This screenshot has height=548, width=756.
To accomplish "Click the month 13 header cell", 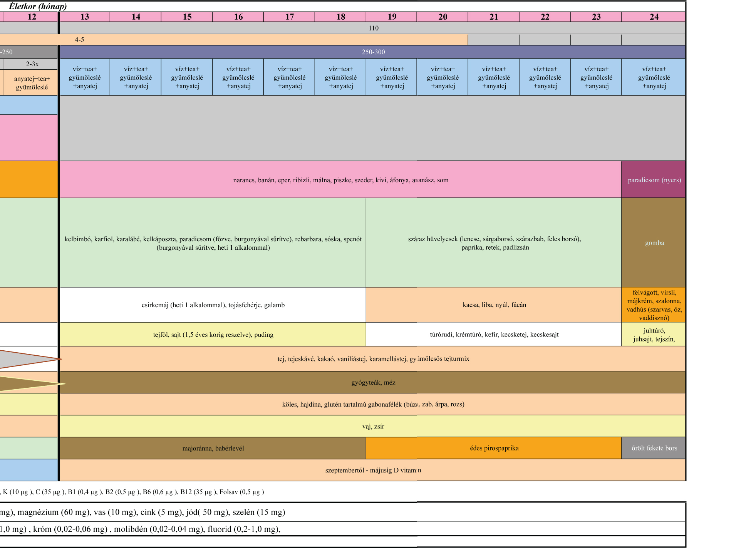I will (x=85, y=17).
